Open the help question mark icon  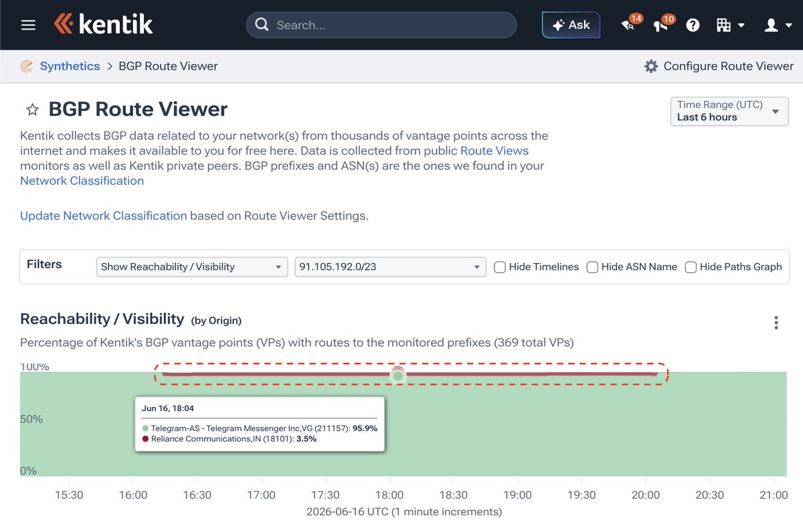[693, 25]
